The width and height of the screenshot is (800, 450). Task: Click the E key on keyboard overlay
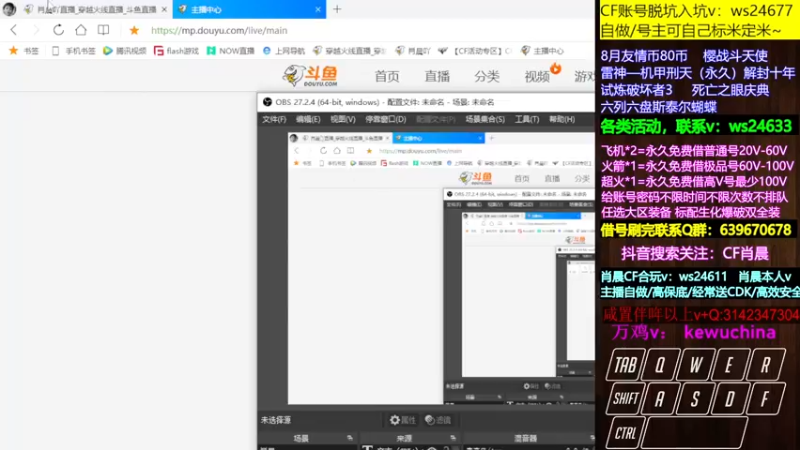click(x=730, y=365)
